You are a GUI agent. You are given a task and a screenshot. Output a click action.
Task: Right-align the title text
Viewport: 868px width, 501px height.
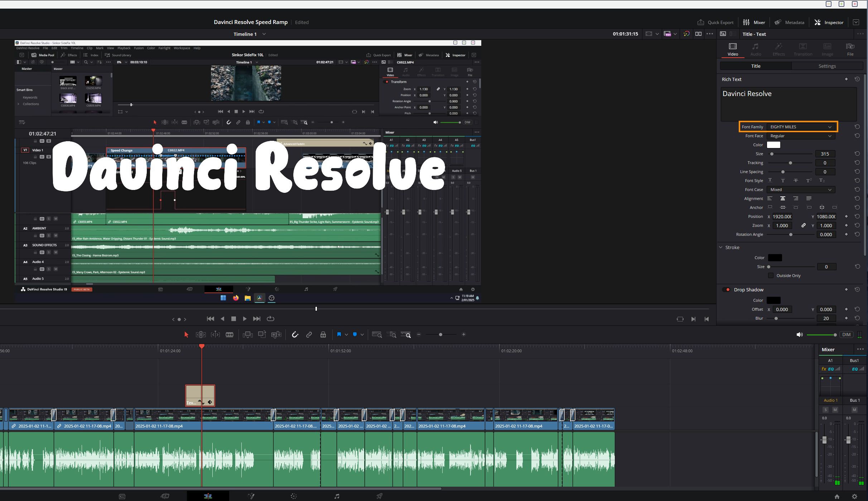click(x=796, y=199)
